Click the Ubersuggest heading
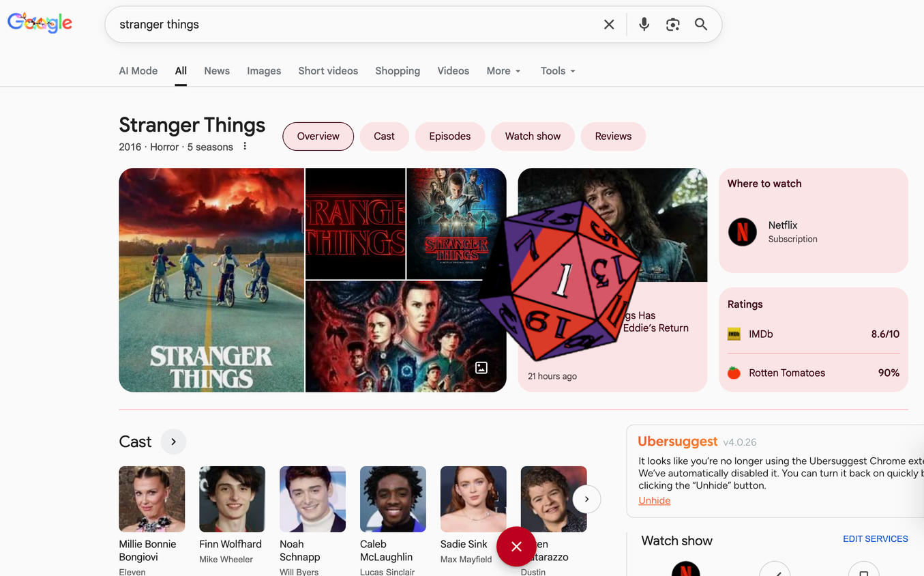 [678, 441]
